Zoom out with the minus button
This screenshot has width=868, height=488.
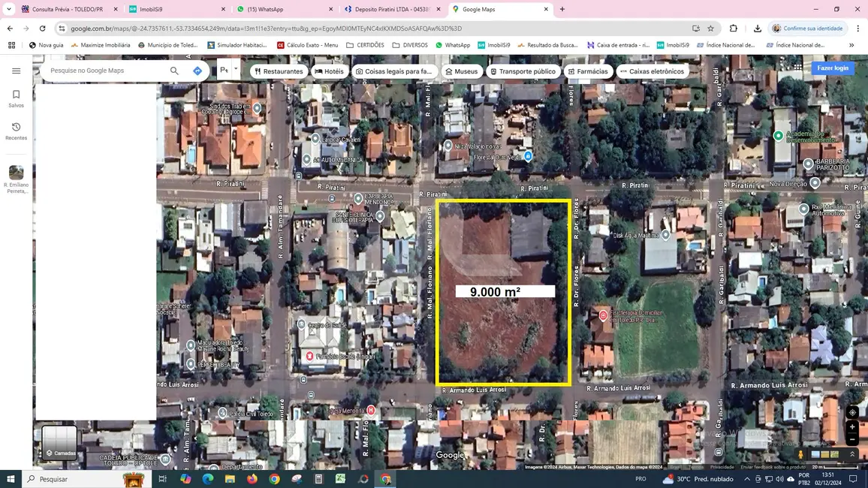click(852, 440)
